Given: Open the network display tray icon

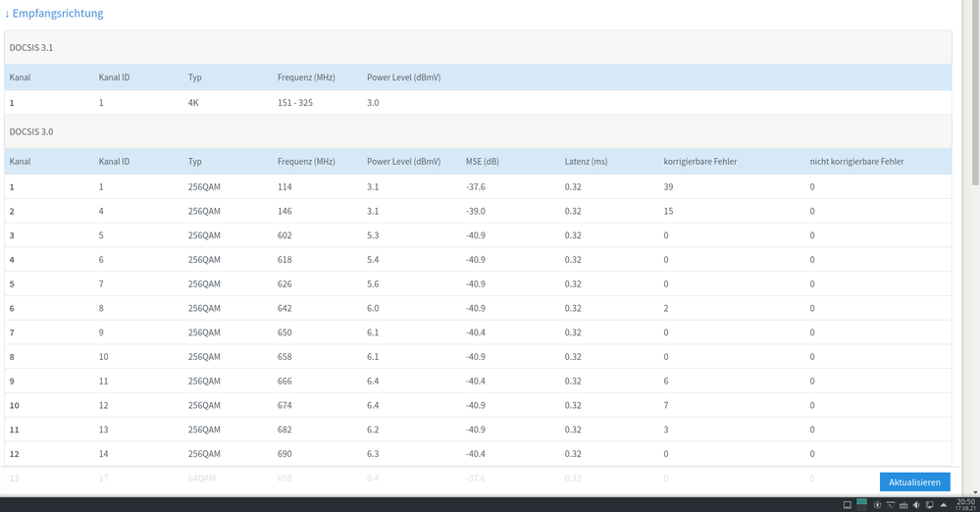Looking at the screenshot, I should [x=929, y=505].
